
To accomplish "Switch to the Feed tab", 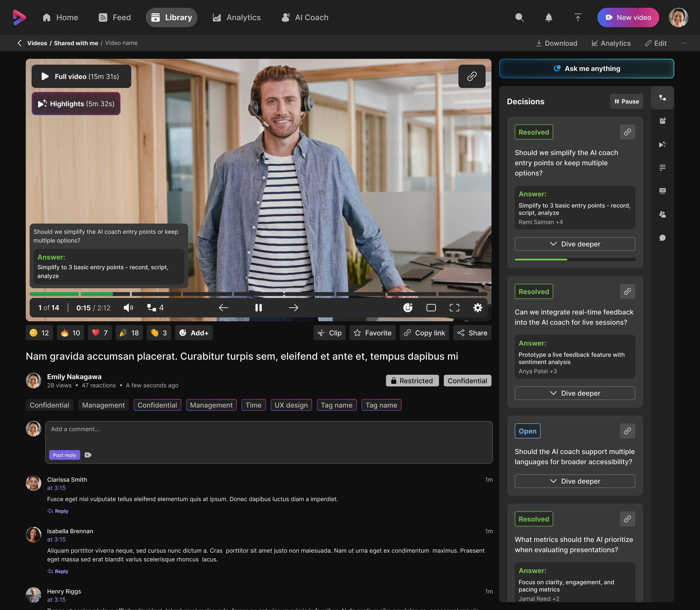I will click(115, 17).
